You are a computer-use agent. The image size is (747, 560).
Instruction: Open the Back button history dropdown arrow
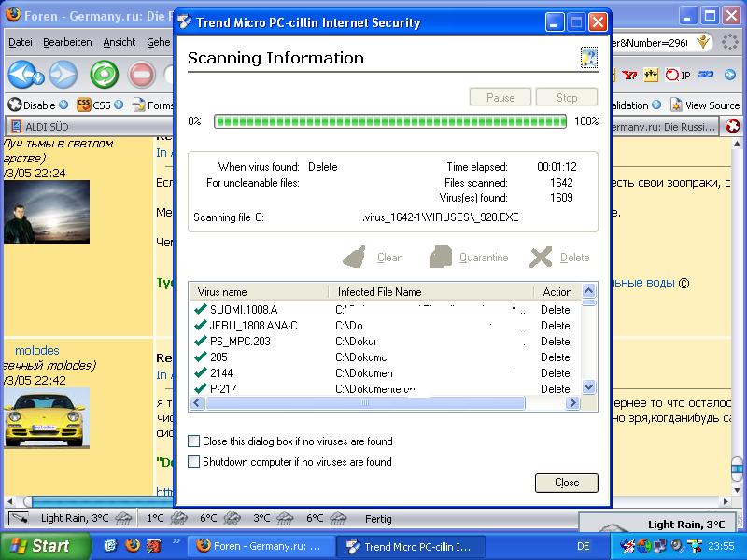tap(38, 77)
